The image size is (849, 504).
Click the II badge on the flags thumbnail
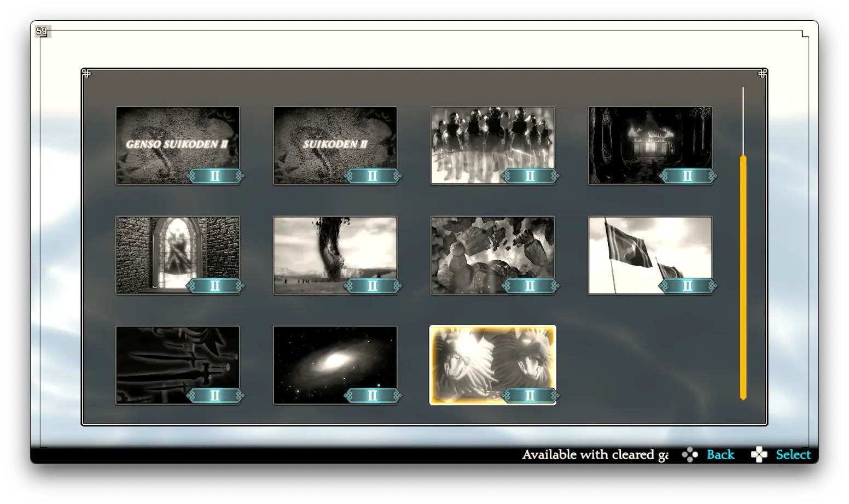point(688,285)
